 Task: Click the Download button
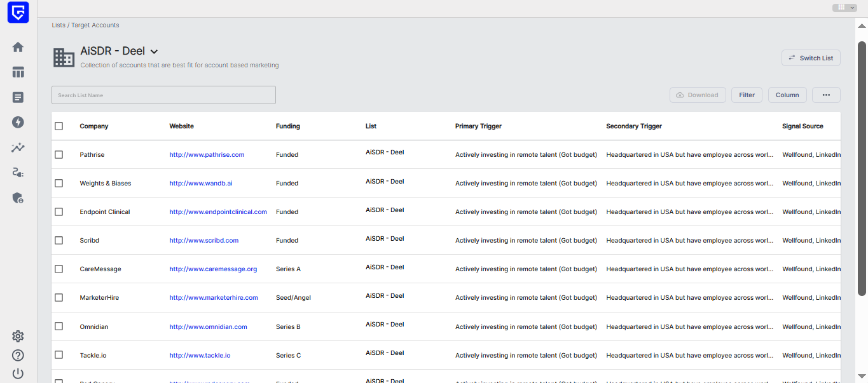698,95
